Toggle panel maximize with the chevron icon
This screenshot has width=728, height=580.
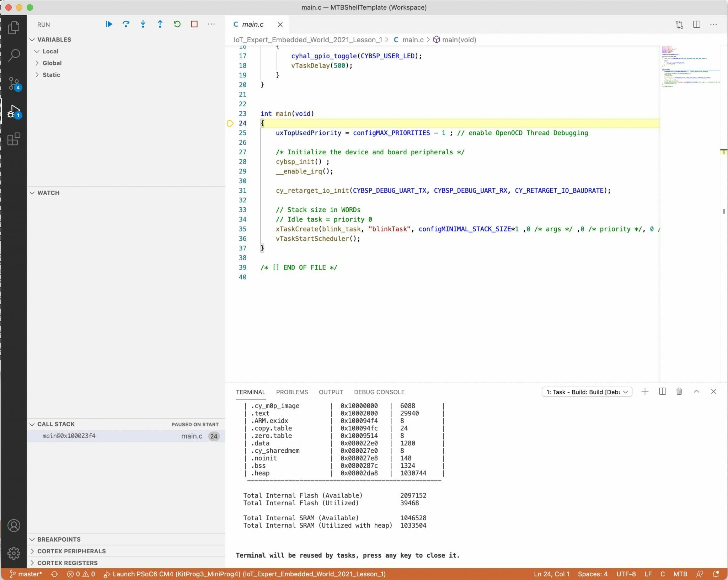click(x=696, y=392)
